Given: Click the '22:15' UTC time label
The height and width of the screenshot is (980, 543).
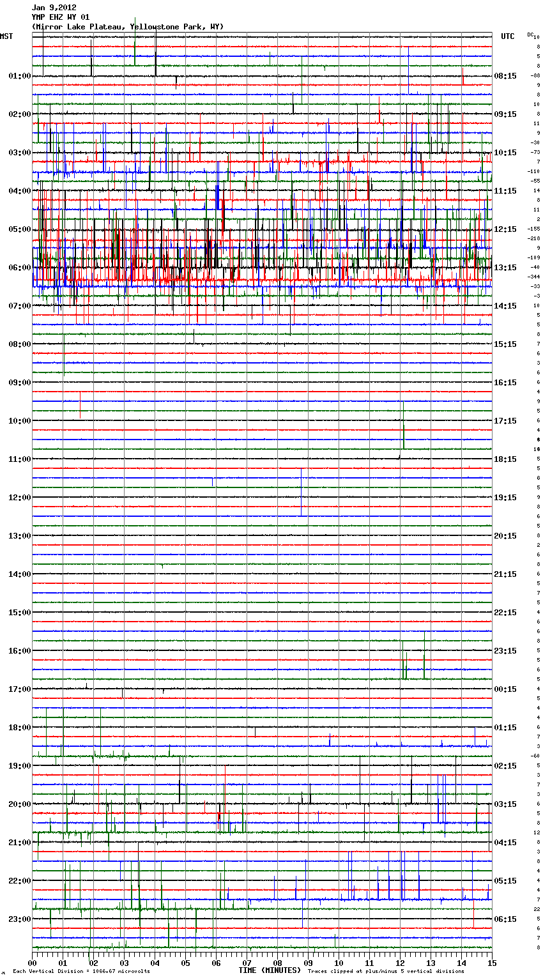Looking at the screenshot, I should [505, 613].
